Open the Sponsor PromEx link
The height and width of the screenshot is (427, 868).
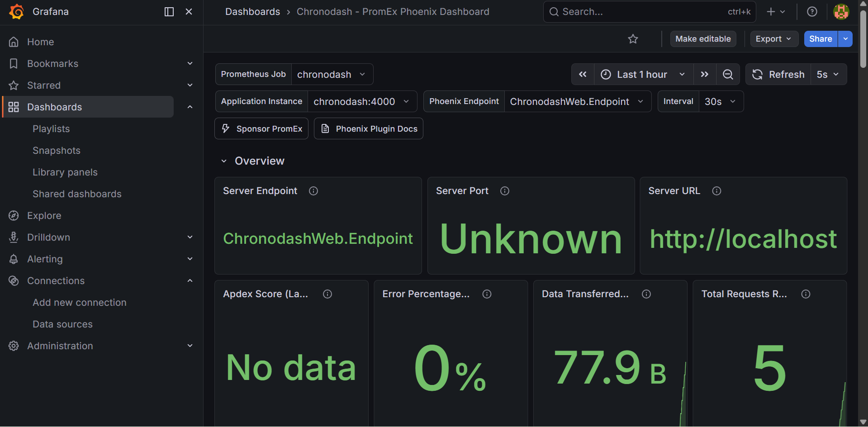pyautogui.click(x=261, y=128)
